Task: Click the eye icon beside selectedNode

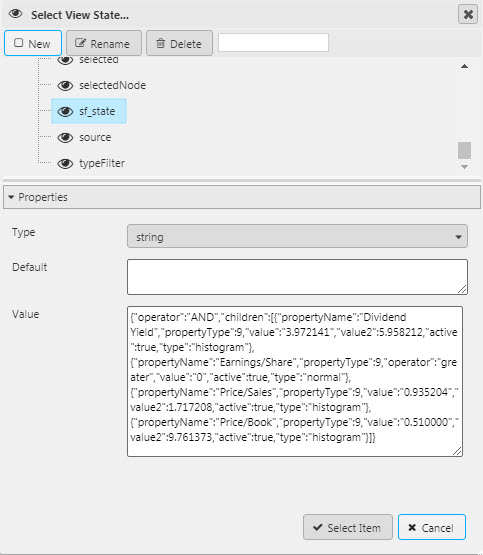Action: point(65,85)
